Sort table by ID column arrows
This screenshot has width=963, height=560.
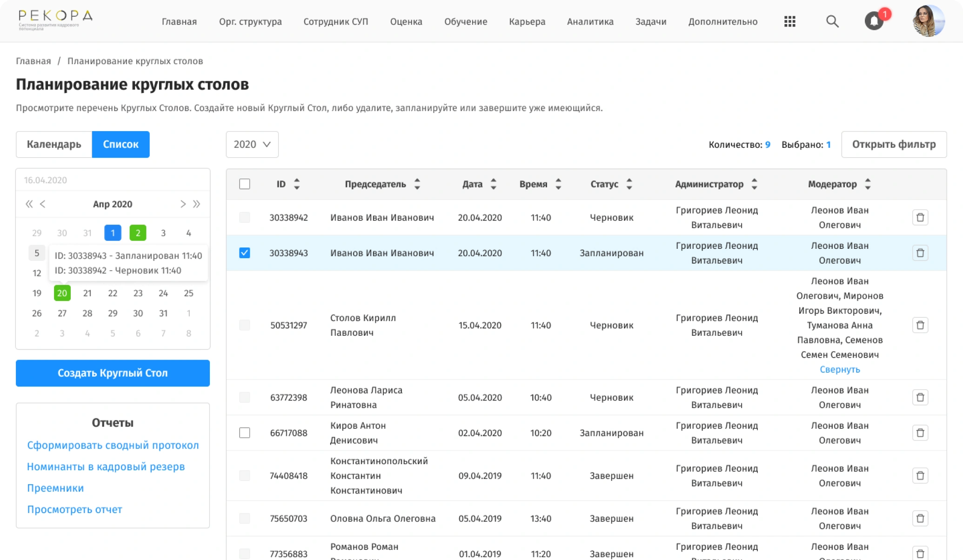297,184
